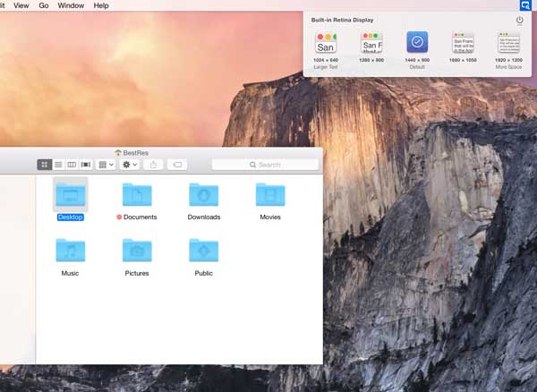Image resolution: width=537 pixels, height=392 pixels.
Task: Choose the 1024 x 640 Larger Text resolution
Action: tap(326, 51)
